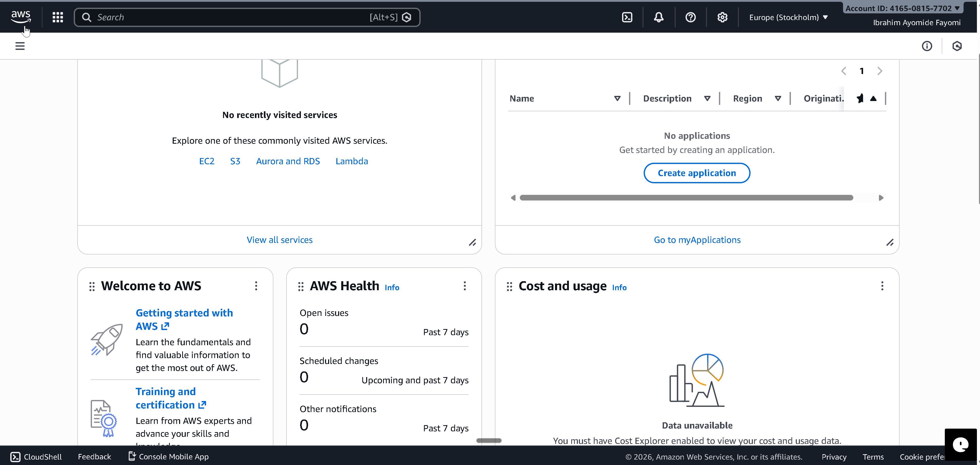
Task: Open AWS Health widget three-dot menu
Action: 465,286
